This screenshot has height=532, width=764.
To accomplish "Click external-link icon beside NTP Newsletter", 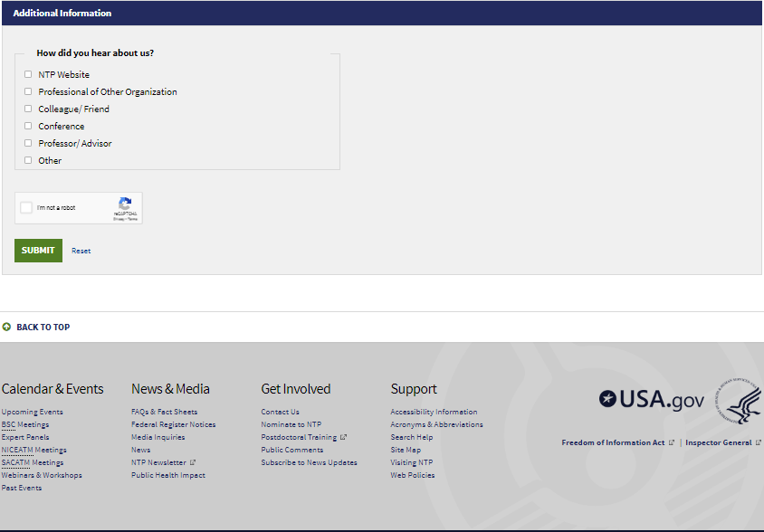I will (193, 462).
